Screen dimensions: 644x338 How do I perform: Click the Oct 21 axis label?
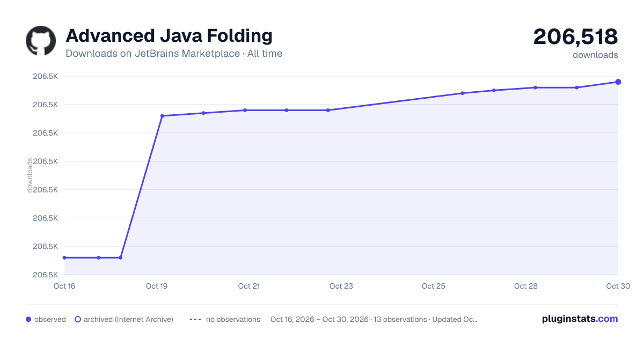pos(249,286)
